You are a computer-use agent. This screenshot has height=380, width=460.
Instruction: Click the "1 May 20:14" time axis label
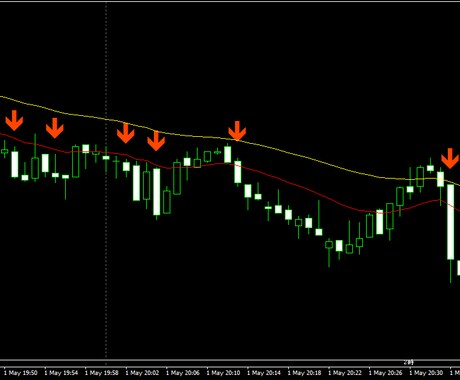pos(264,373)
